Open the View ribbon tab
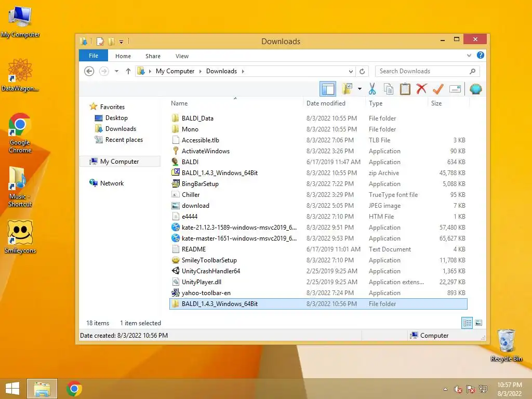Image resolution: width=532 pixels, height=399 pixels. click(182, 56)
